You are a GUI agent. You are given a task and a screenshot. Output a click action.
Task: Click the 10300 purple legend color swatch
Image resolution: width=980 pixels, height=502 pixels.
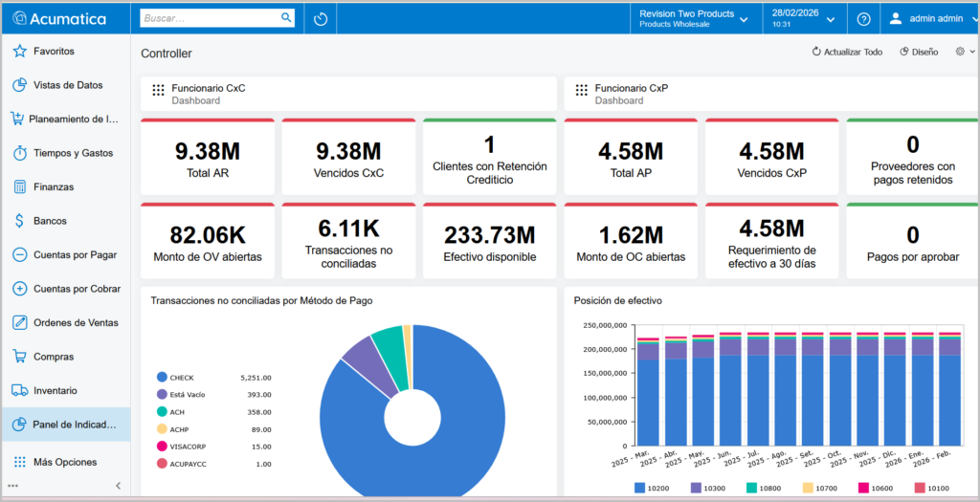(696, 488)
